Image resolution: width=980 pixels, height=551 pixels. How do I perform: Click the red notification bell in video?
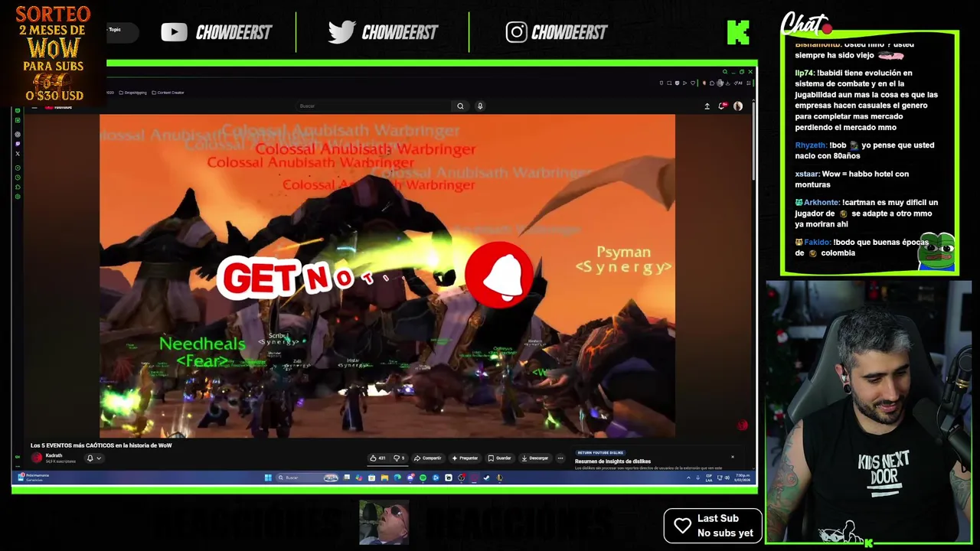click(499, 275)
